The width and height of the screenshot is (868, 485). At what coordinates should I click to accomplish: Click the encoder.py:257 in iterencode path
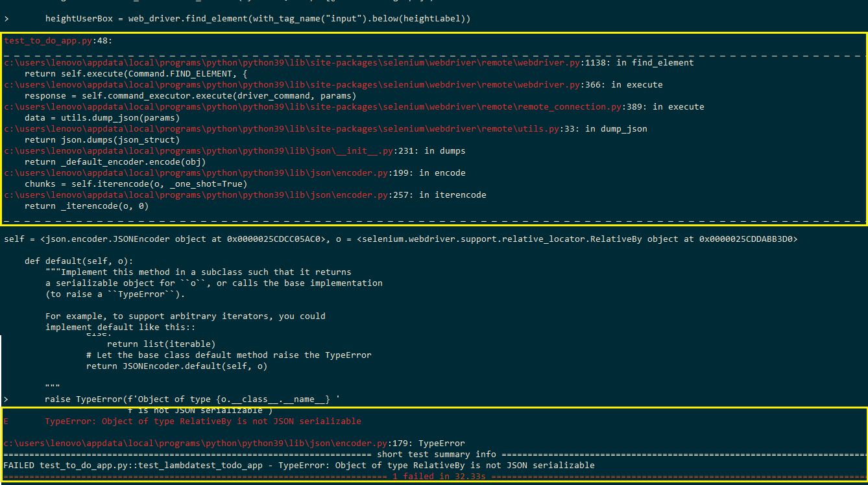coord(245,195)
